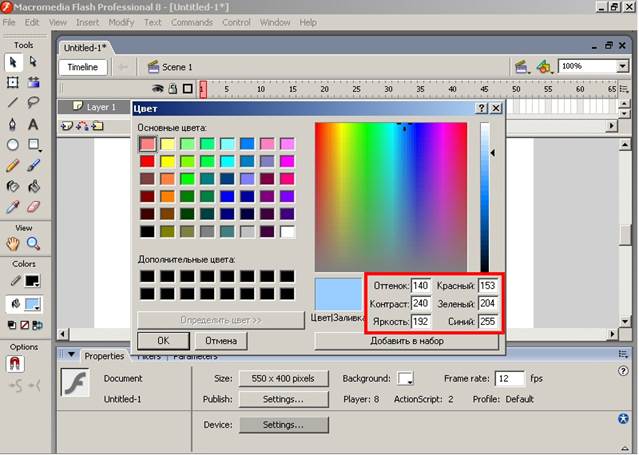The height and width of the screenshot is (455, 639).
Task: Click the luminosity slider arrow
Action: pyautogui.click(x=493, y=153)
